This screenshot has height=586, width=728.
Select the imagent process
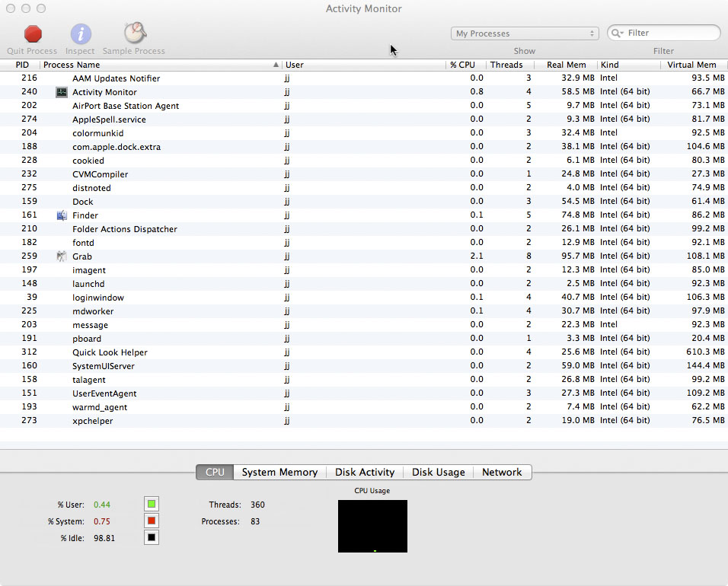click(364, 269)
